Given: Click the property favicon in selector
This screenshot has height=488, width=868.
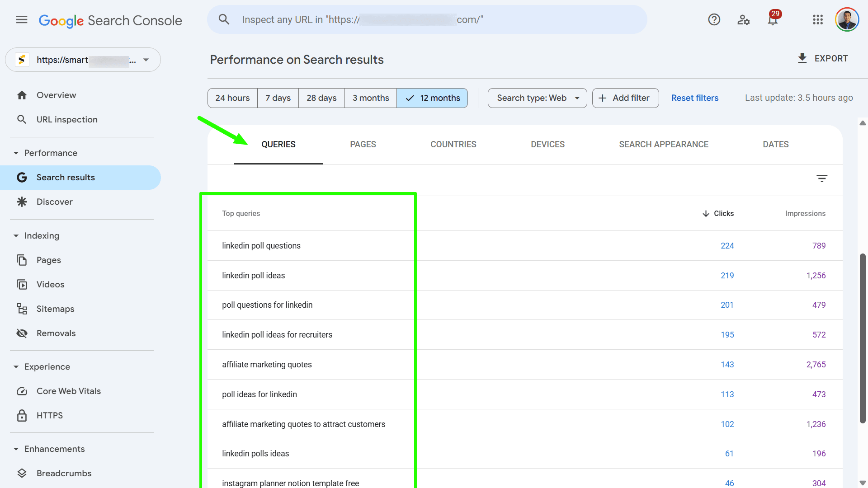Looking at the screenshot, I should [x=22, y=60].
